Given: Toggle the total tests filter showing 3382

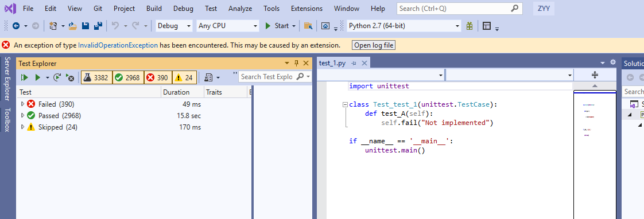Looking at the screenshot, I should pos(96,77).
